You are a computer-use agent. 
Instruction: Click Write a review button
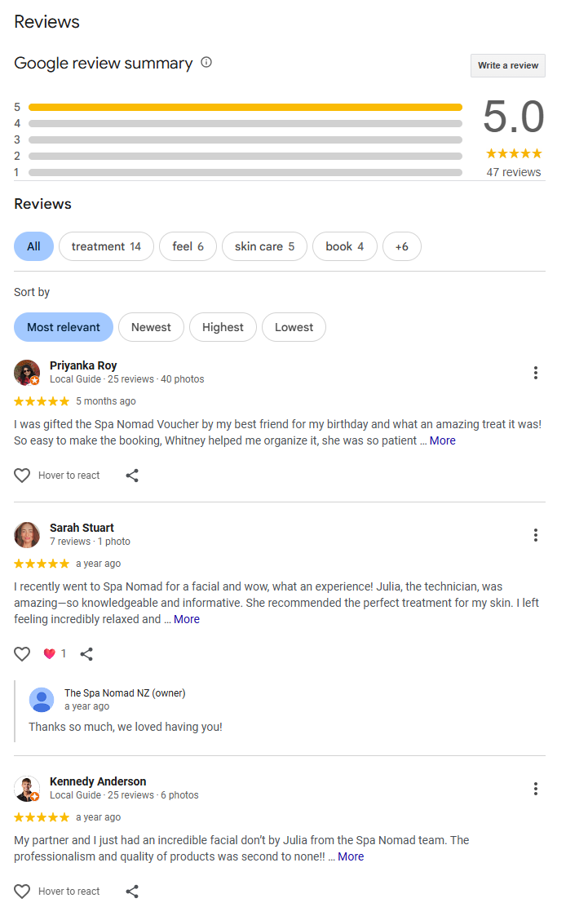508,65
